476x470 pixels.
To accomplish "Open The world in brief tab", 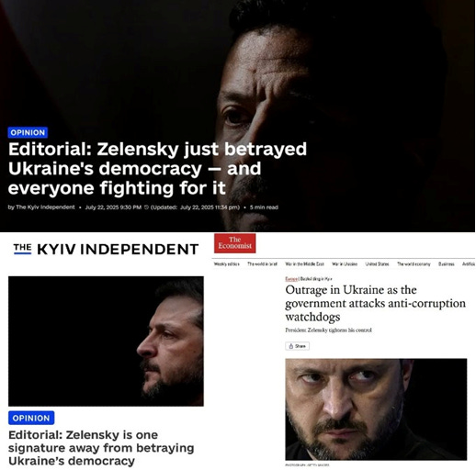I will pyautogui.click(x=262, y=263).
